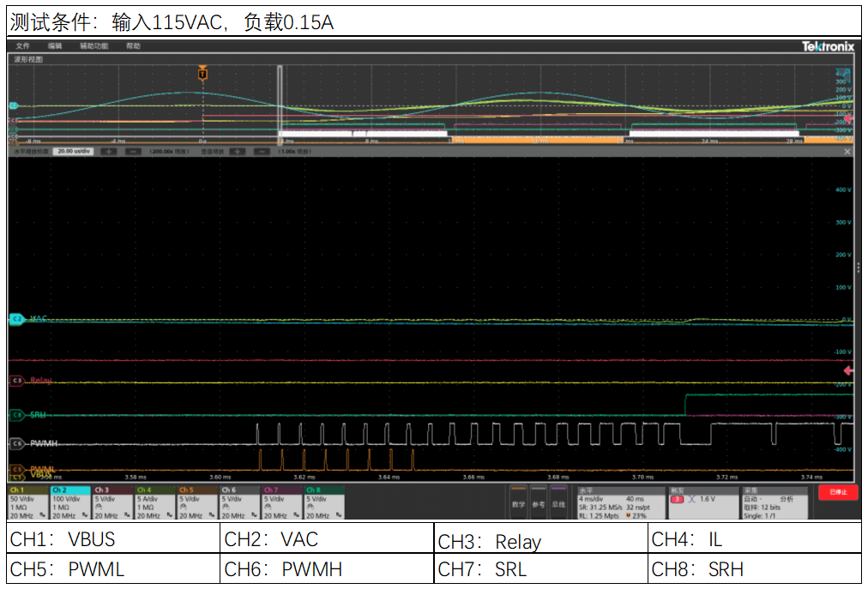This screenshot has width=868, height=589.
Task: Click the 3.62 ms time axis label
Action: pos(304,478)
